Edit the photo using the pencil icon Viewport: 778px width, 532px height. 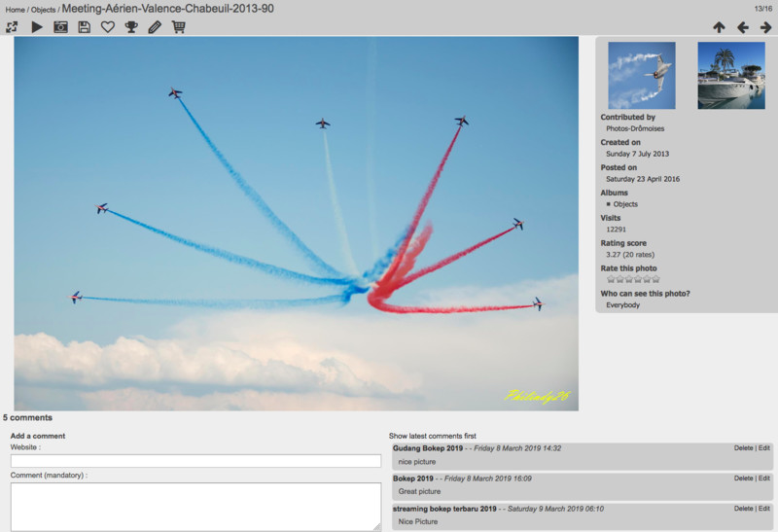(155, 27)
